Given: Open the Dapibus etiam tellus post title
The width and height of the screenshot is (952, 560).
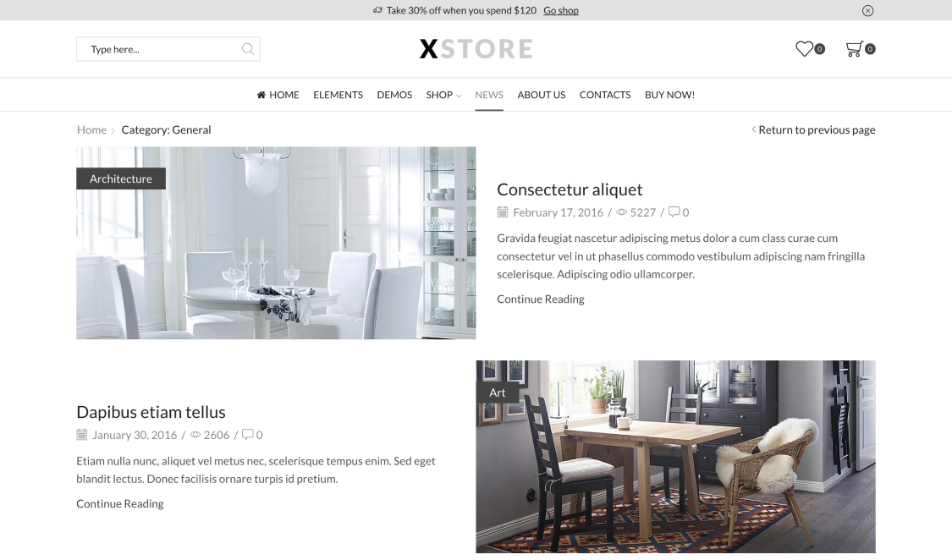Looking at the screenshot, I should 151,412.
